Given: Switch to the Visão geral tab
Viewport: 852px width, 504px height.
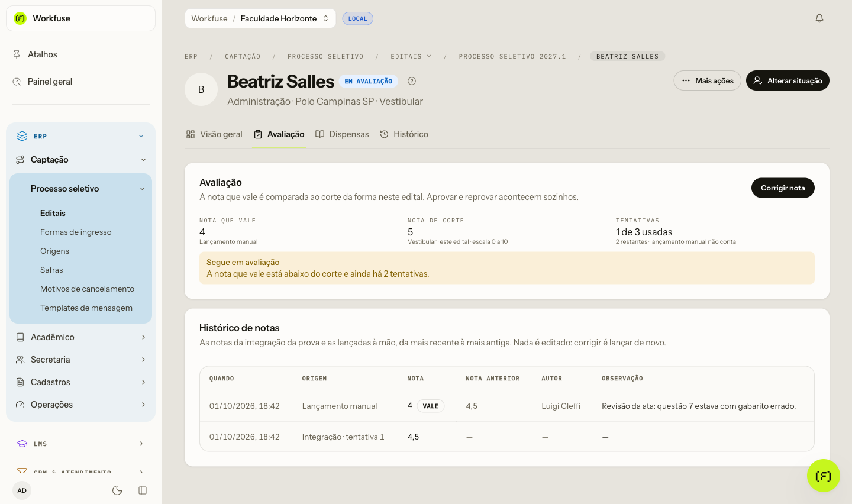Looking at the screenshot, I should pyautogui.click(x=214, y=134).
